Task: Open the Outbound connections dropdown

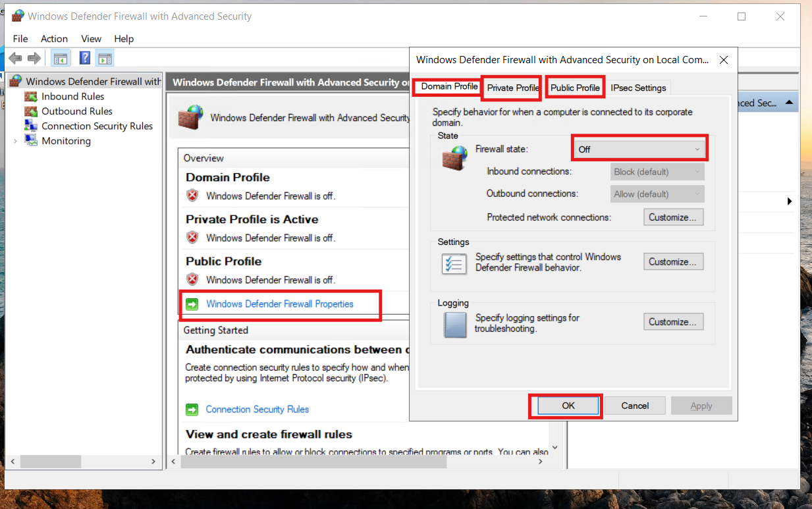Action: point(658,194)
